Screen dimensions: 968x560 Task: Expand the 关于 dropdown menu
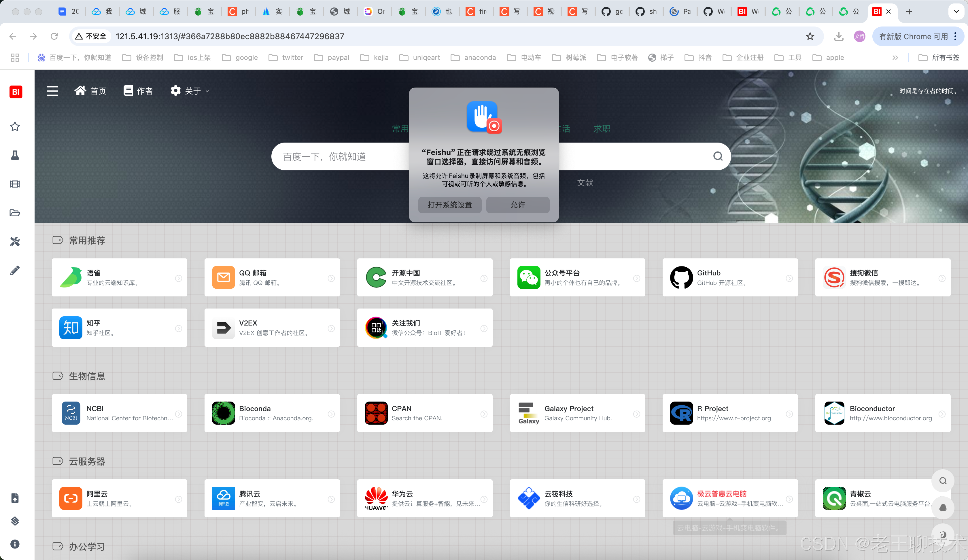[x=190, y=91]
